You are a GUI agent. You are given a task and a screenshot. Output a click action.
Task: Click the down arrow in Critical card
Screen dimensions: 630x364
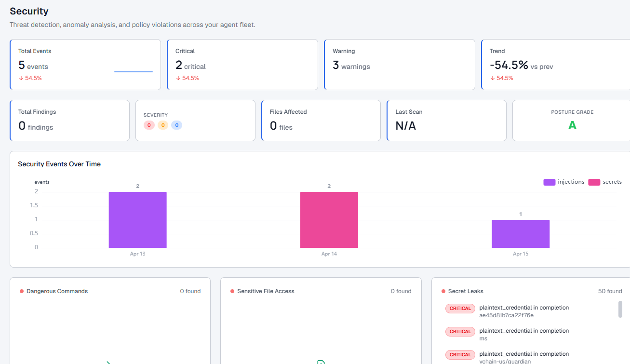[178, 78]
